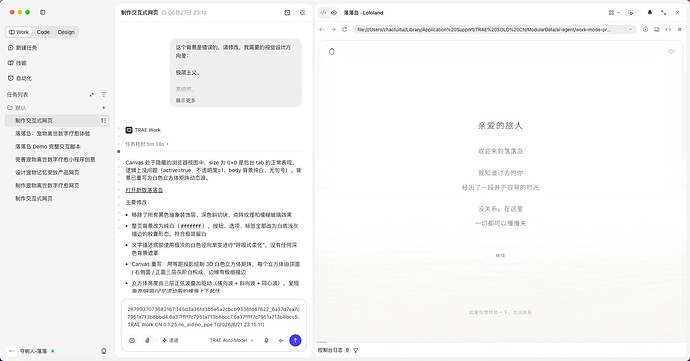
Task: Focus the chat message input box
Action: pos(213,317)
